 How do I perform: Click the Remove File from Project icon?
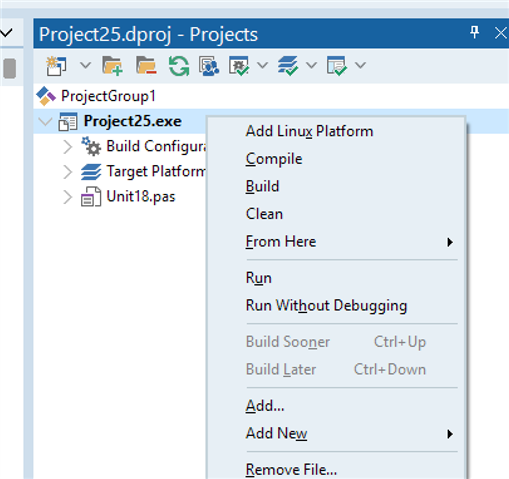(x=146, y=66)
